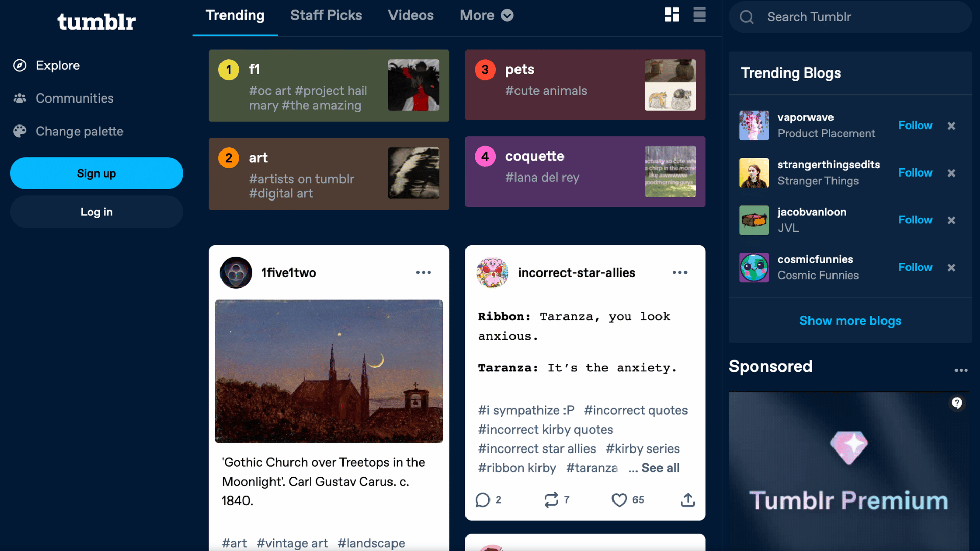The width and height of the screenshot is (980, 551).
Task: Open the 1five1two blog name
Action: tap(289, 273)
